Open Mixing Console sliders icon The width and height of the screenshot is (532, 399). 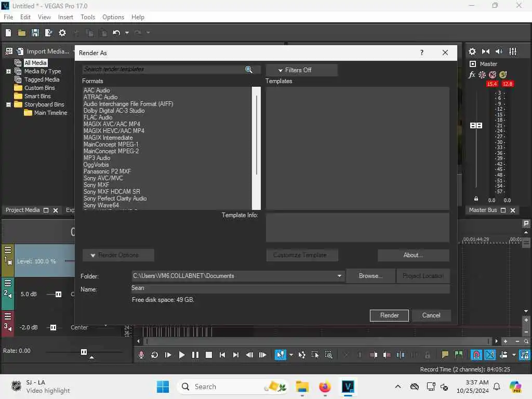coord(513,51)
